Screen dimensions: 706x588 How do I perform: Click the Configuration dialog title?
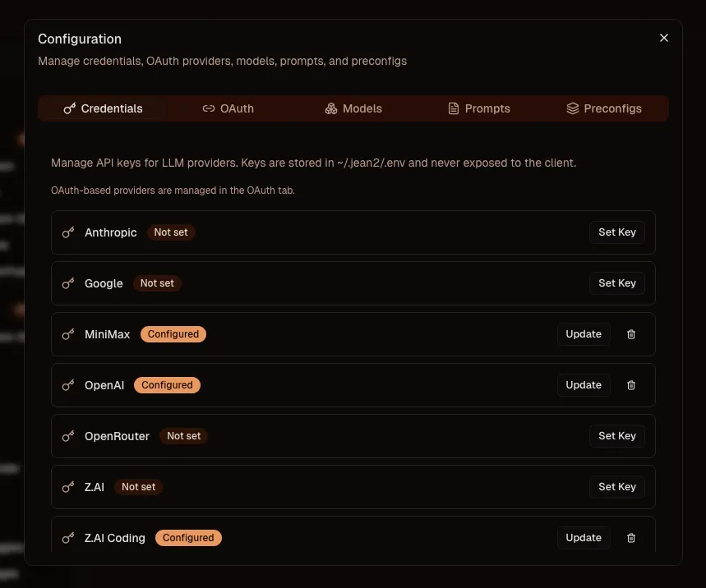(80, 39)
